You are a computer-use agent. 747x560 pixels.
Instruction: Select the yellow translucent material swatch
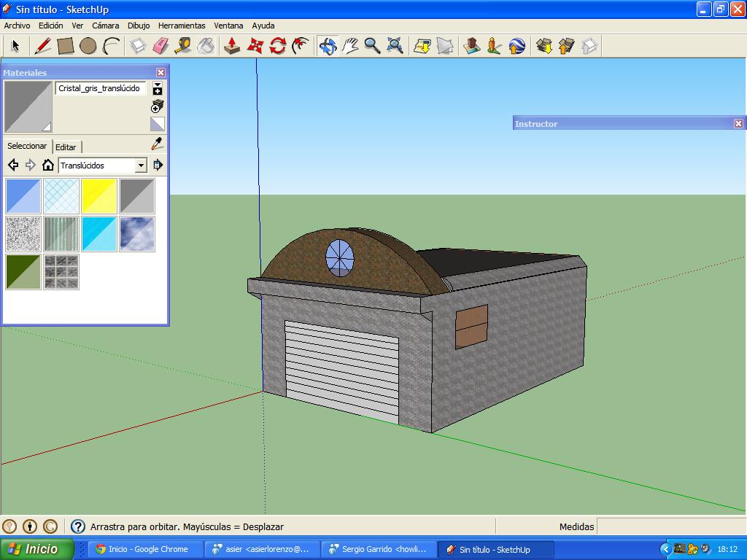(x=99, y=195)
